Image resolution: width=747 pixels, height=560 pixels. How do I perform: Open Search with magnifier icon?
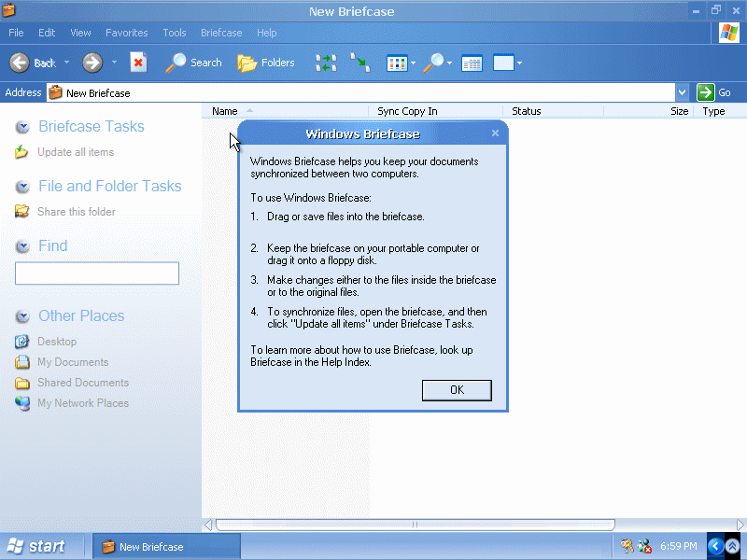(193, 63)
